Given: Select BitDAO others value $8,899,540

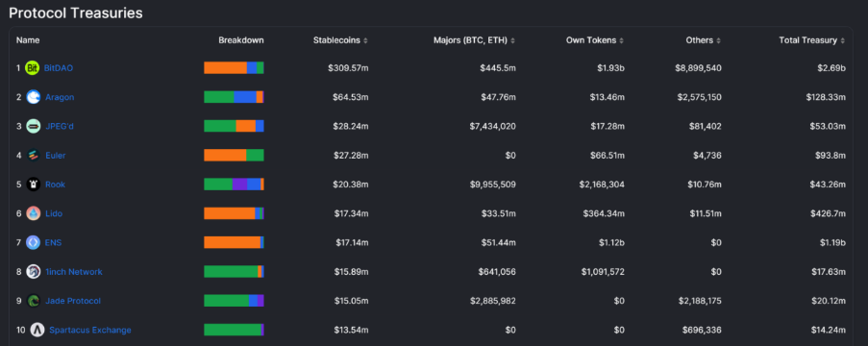Looking at the screenshot, I should [698, 68].
